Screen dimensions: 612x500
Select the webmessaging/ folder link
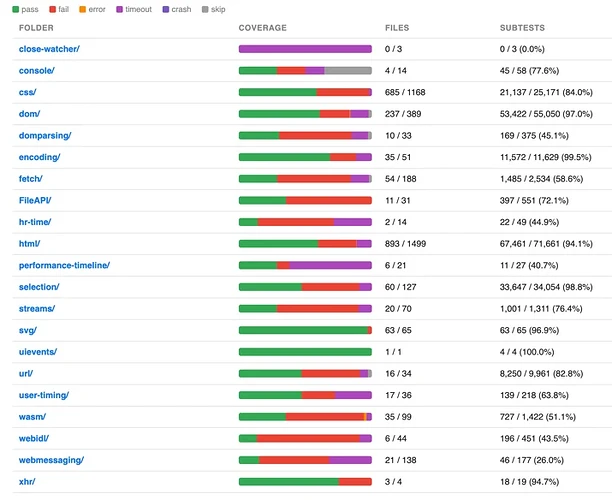pyautogui.click(x=52, y=460)
